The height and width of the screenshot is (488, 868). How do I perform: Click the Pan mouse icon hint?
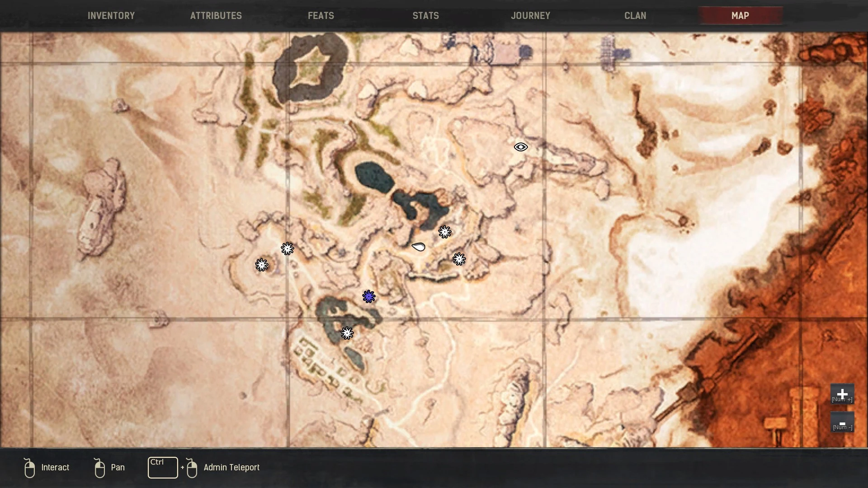pyautogui.click(x=99, y=468)
